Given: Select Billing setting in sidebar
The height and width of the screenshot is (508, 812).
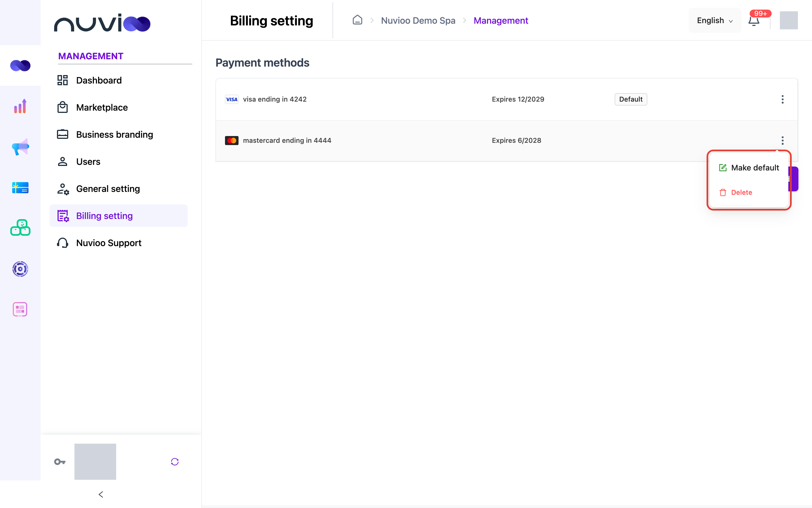Looking at the screenshot, I should (119, 216).
